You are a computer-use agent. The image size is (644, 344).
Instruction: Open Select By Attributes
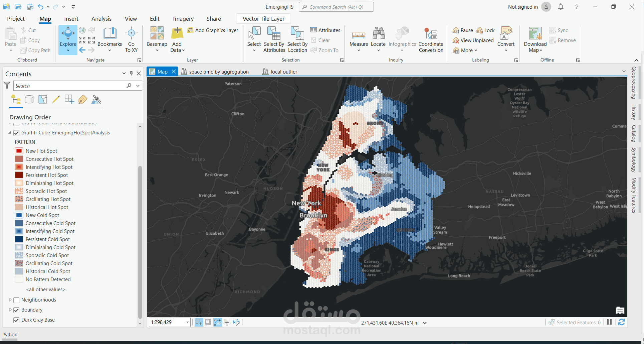(x=274, y=39)
